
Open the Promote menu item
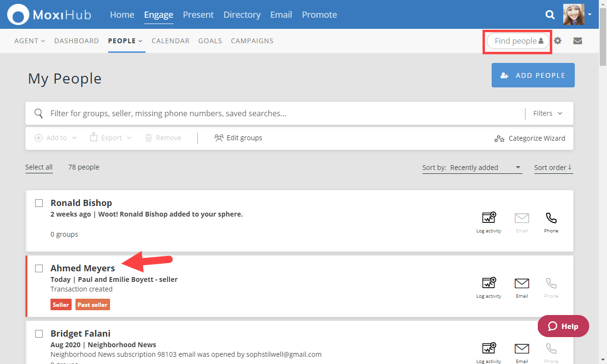click(x=319, y=14)
